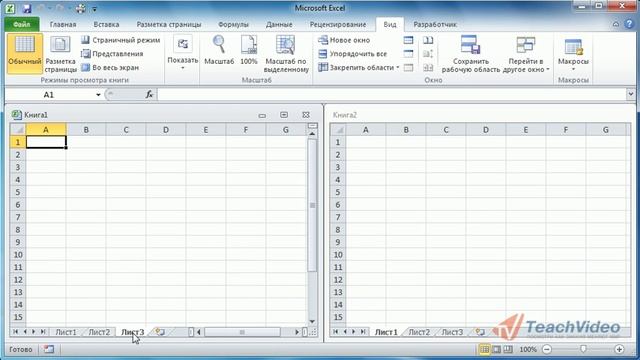Click the Split window icon
Screen dimensions: 640x360
[x=408, y=40]
